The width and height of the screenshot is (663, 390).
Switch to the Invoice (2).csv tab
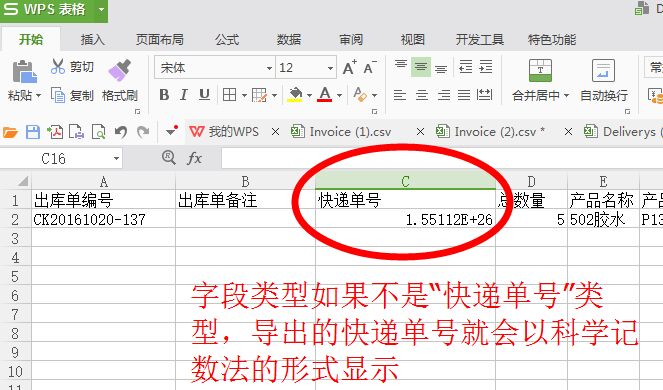pyautogui.click(x=490, y=132)
